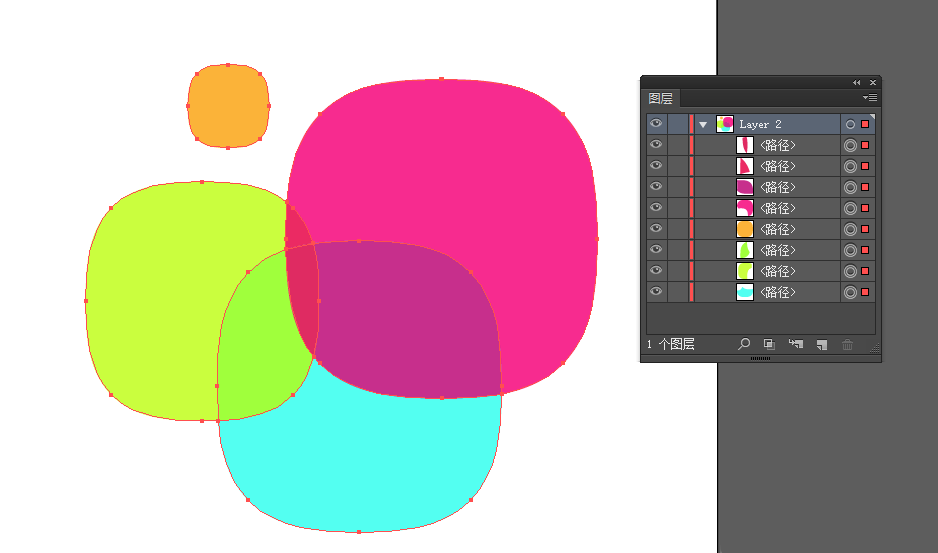The image size is (938, 553).
Task: Hide the yellow-green path row
Action: tap(656, 270)
